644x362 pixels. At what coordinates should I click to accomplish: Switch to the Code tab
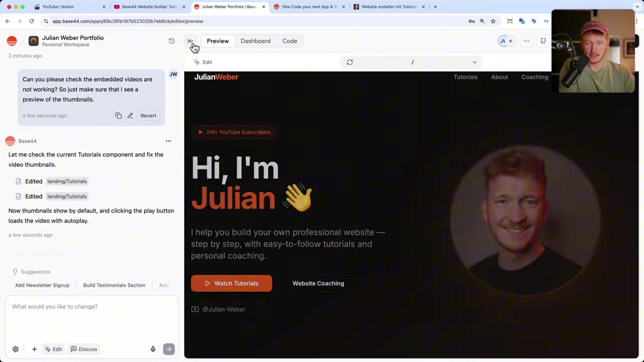click(x=290, y=41)
